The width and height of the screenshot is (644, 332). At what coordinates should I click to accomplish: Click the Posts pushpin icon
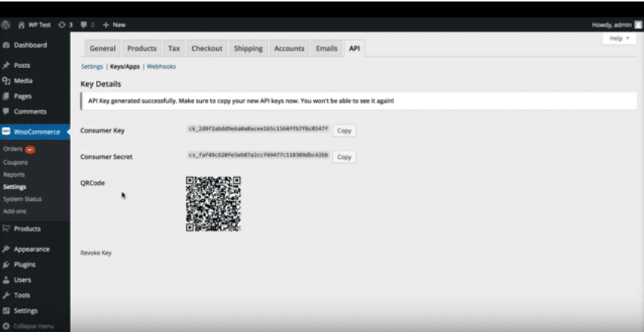click(6, 65)
